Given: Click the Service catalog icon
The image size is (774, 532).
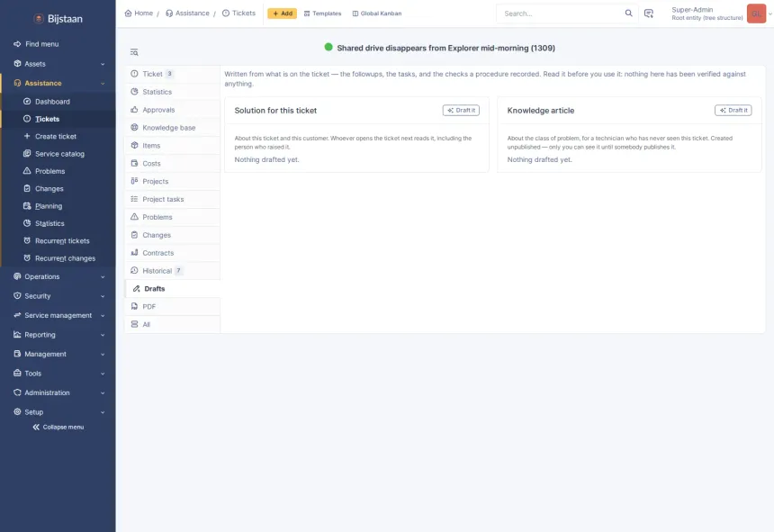Looking at the screenshot, I should (27, 154).
